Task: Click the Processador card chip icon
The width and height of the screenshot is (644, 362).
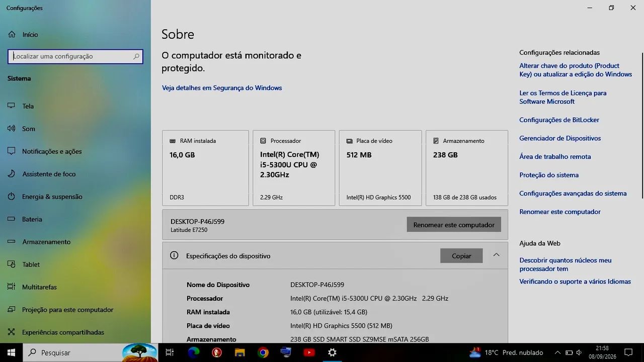Action: point(263,141)
